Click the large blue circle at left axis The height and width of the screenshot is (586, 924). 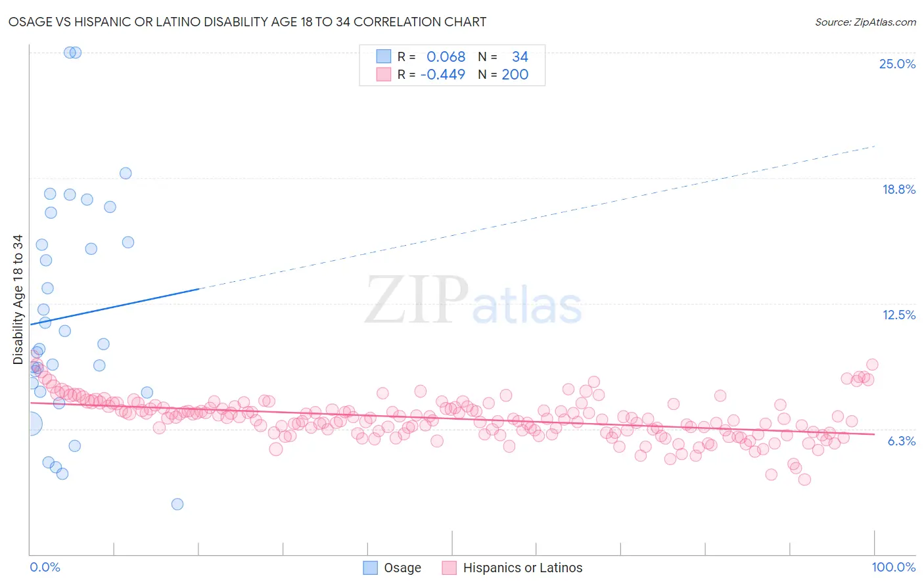(30, 424)
